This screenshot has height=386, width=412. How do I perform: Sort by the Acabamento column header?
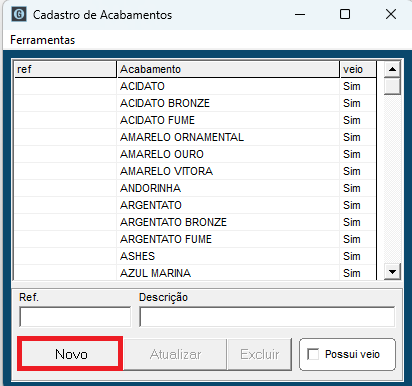228,69
